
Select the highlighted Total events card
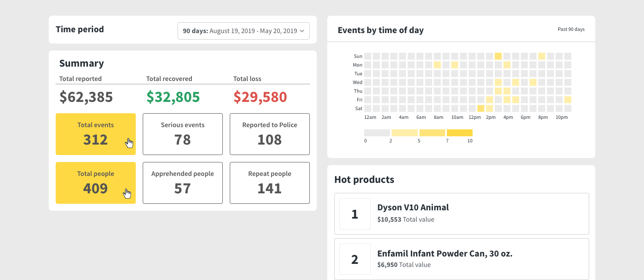pos(95,134)
